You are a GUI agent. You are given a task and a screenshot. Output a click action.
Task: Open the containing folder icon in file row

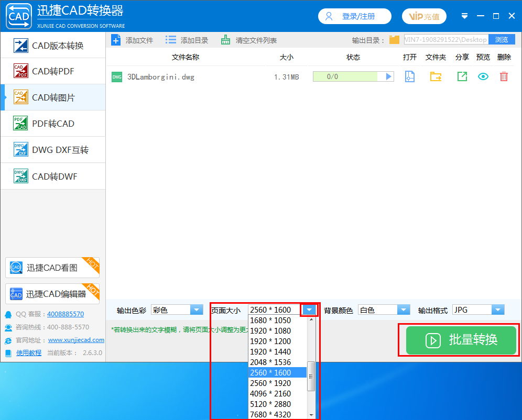(x=436, y=77)
